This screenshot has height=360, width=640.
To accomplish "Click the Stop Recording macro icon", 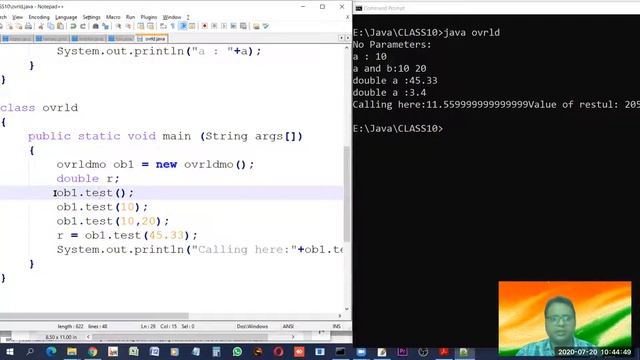I will pyautogui.click(x=214, y=26).
